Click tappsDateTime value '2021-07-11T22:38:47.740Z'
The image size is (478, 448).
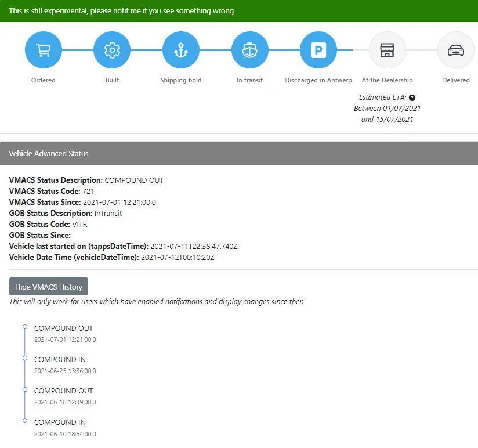point(194,246)
